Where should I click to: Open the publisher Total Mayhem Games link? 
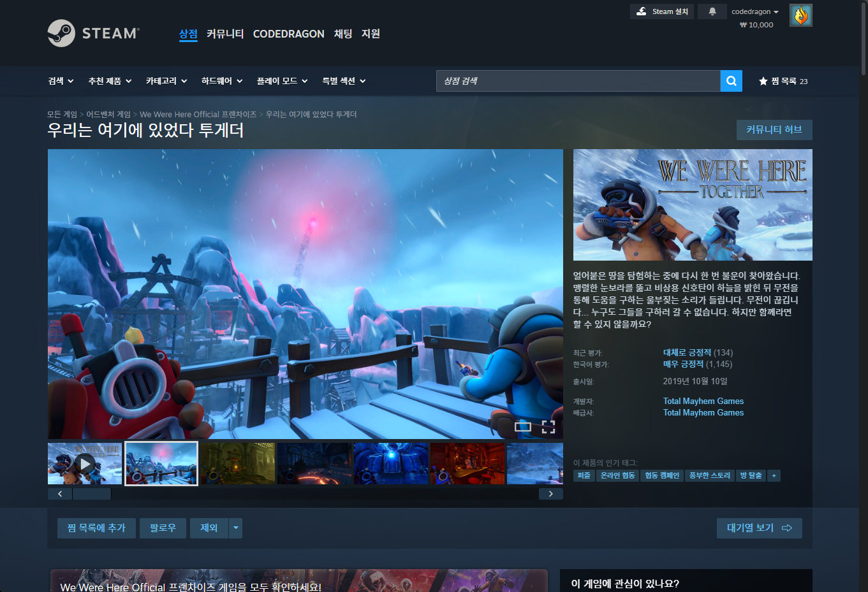(703, 412)
